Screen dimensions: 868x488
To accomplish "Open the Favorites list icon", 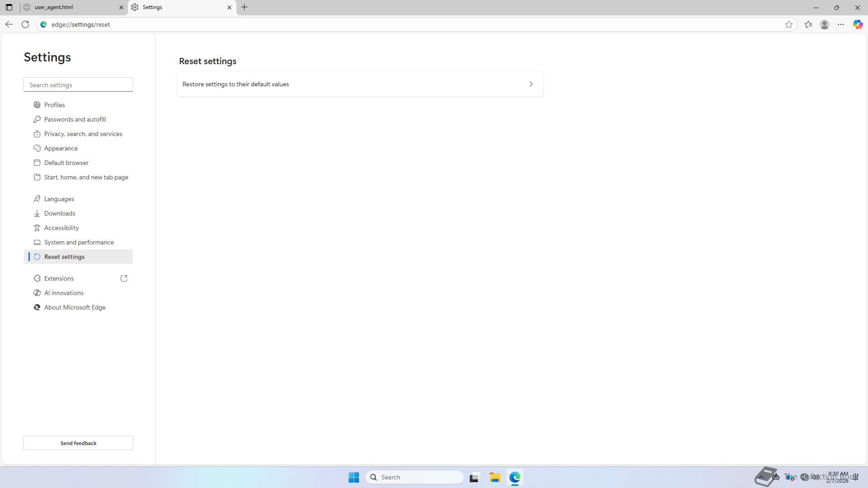I will tap(808, 24).
